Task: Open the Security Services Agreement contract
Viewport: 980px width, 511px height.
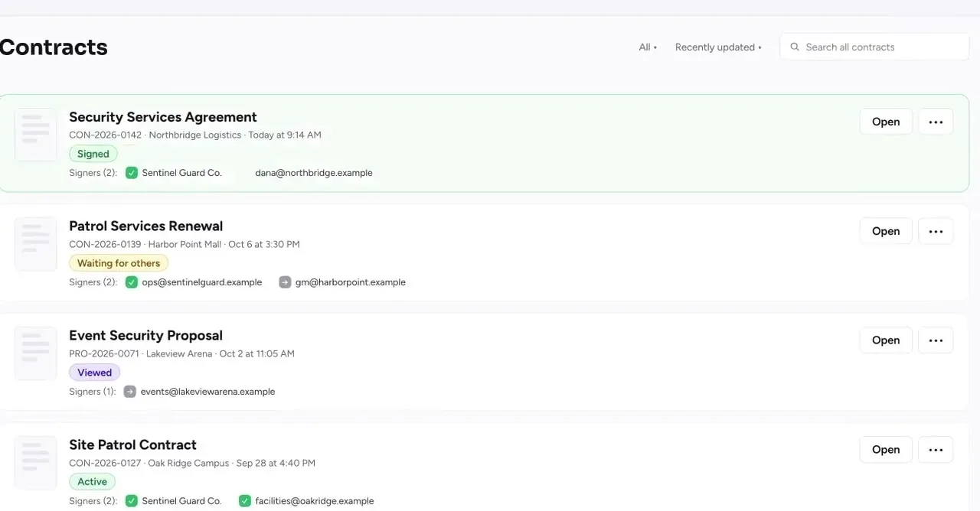Action: point(886,122)
